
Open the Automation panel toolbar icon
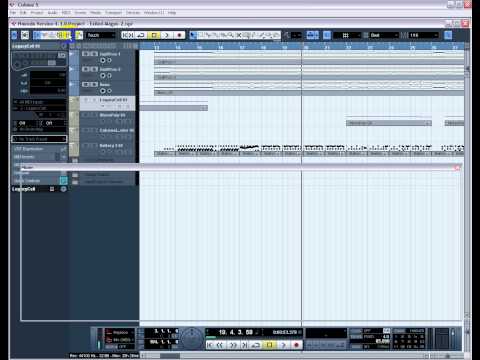click(79, 35)
